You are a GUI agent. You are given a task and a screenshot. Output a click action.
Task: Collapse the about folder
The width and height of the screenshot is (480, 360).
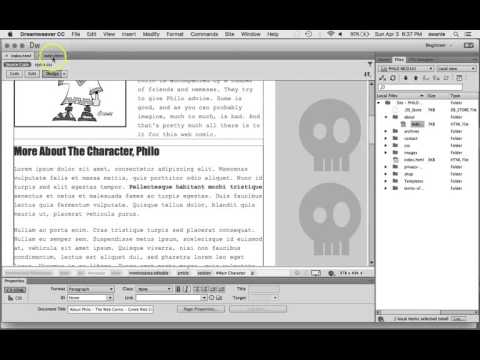coord(386,117)
